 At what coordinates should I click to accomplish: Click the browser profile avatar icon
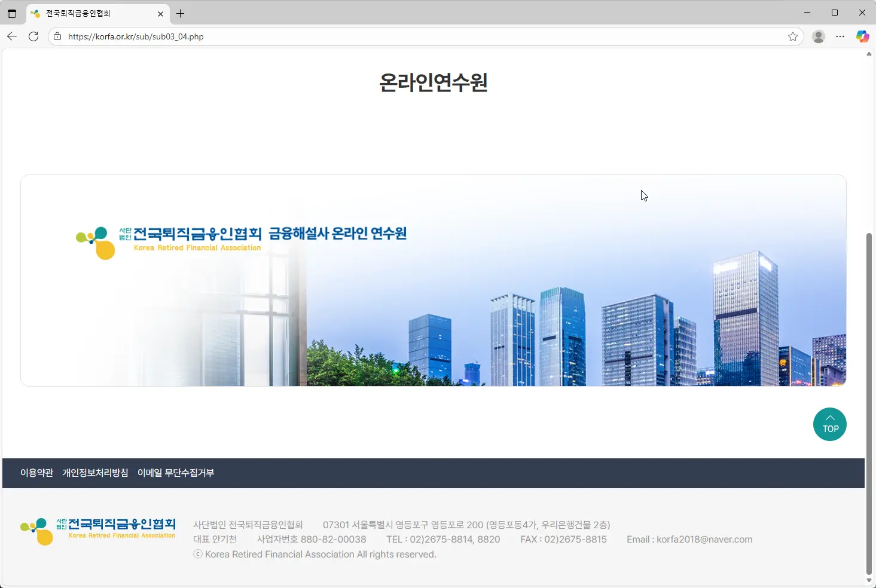(x=818, y=36)
